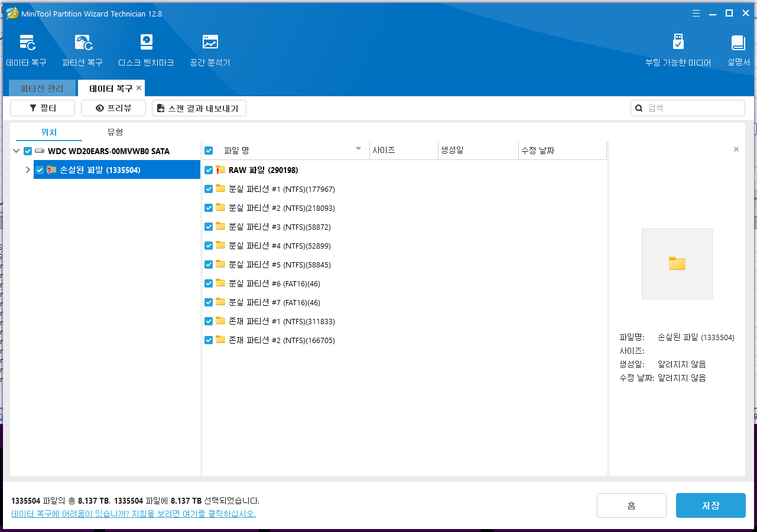Close the preview pane with the X
The width and height of the screenshot is (757, 532).
coord(736,149)
